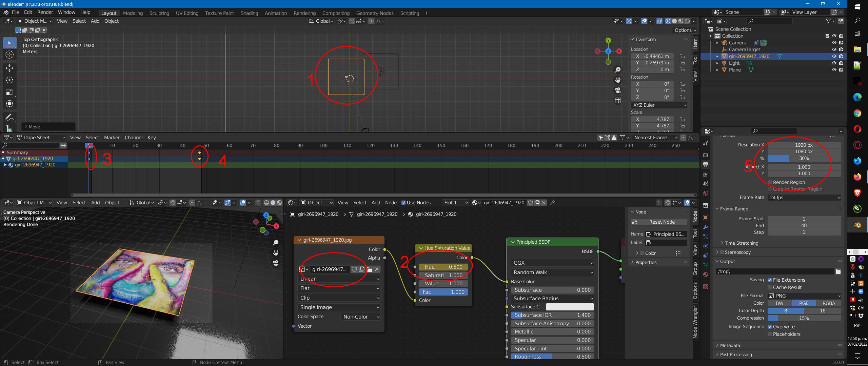Enable the Render Region checkbox
The height and width of the screenshot is (366, 868).
[770, 182]
